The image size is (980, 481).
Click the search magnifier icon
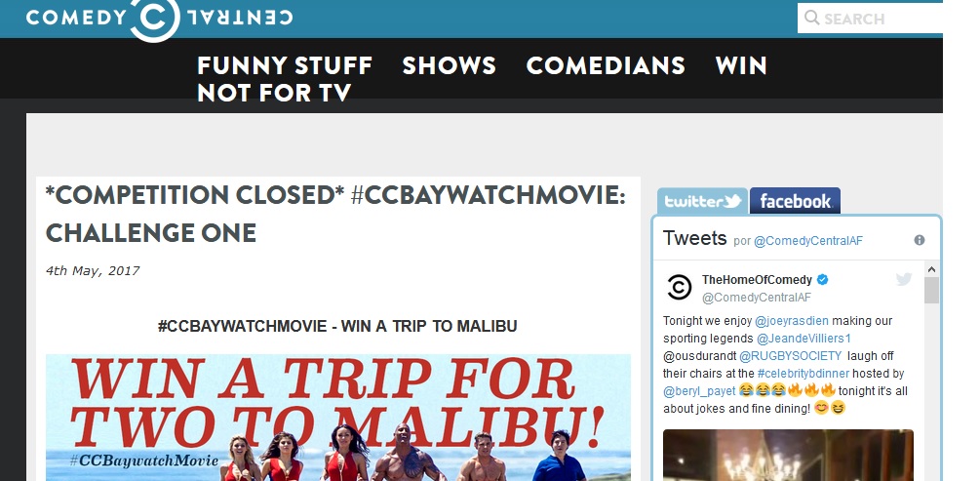tap(811, 18)
